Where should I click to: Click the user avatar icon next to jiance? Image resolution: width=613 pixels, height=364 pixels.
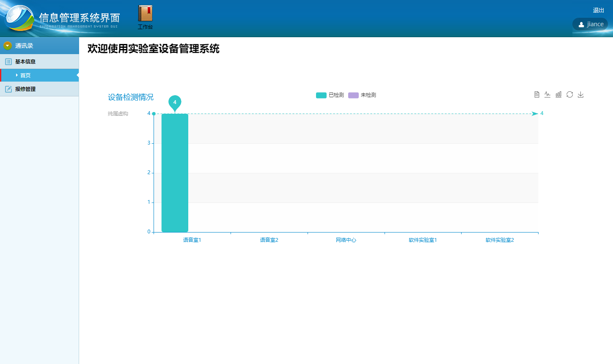(x=580, y=24)
